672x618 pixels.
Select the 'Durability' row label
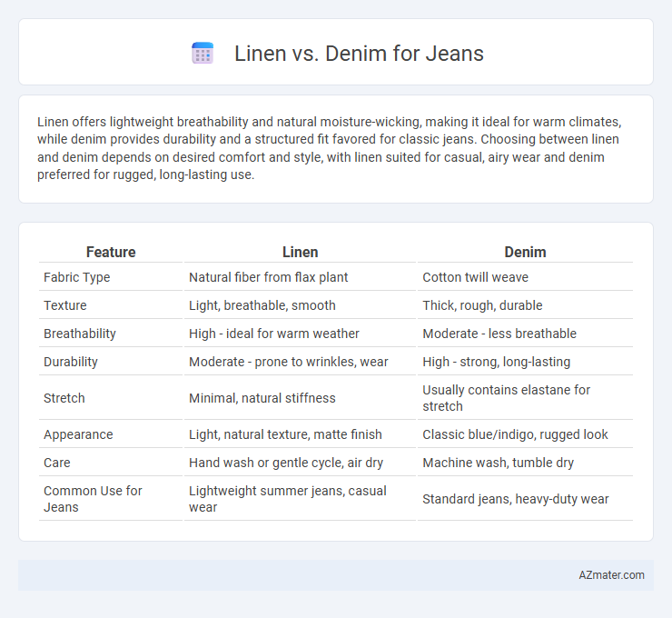(71, 362)
